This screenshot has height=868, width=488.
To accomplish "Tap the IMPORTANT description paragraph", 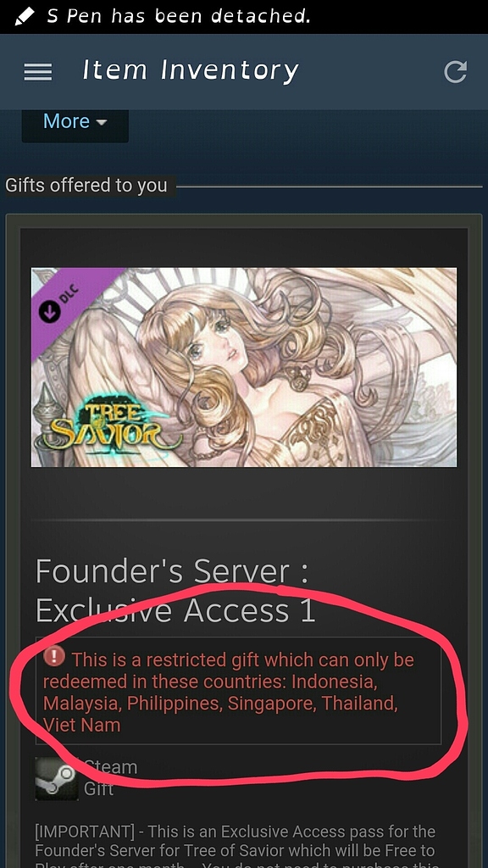I will coord(238,847).
